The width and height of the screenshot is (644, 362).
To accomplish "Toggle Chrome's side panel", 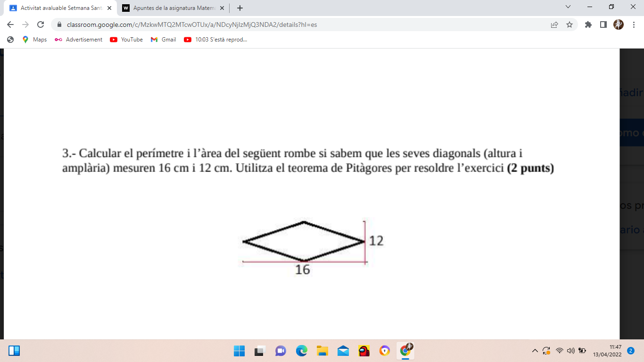I will click(603, 25).
